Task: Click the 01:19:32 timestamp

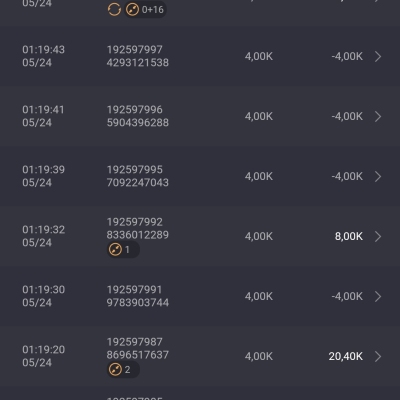Action: pos(44,230)
